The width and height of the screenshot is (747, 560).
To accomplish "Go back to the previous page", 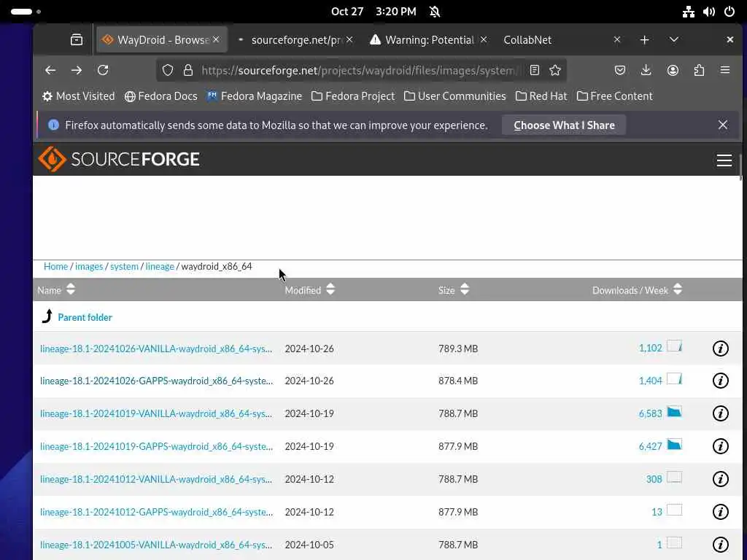I will (x=50, y=71).
